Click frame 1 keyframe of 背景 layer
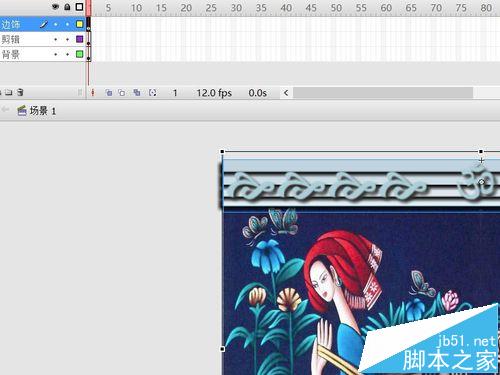Screen dimensions: 500x375 coord(88,54)
